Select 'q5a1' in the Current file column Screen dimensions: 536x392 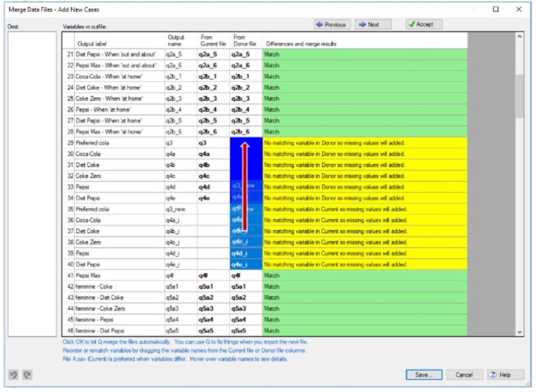pos(206,286)
